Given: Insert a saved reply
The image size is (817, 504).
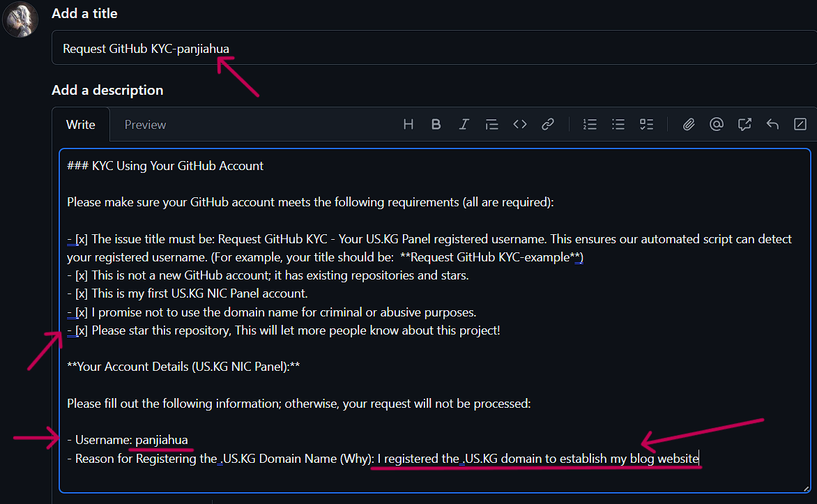Looking at the screenshot, I should 772,125.
